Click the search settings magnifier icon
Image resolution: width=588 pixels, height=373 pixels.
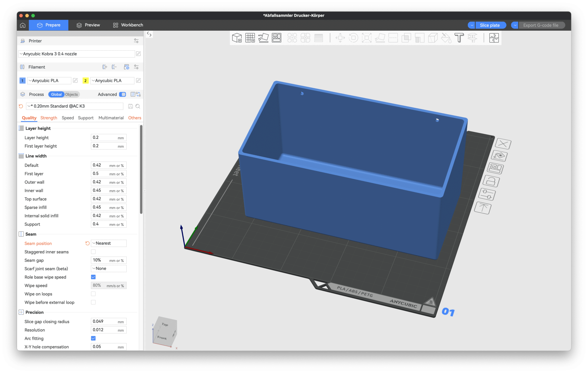[138, 106]
